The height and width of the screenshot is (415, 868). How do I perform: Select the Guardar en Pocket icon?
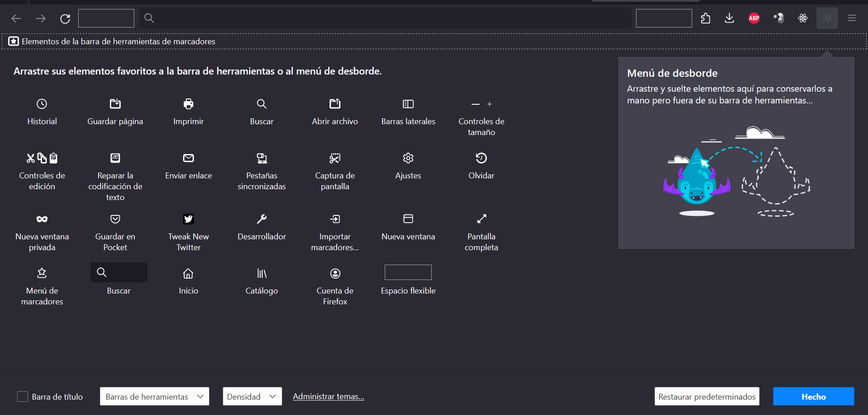click(x=115, y=219)
